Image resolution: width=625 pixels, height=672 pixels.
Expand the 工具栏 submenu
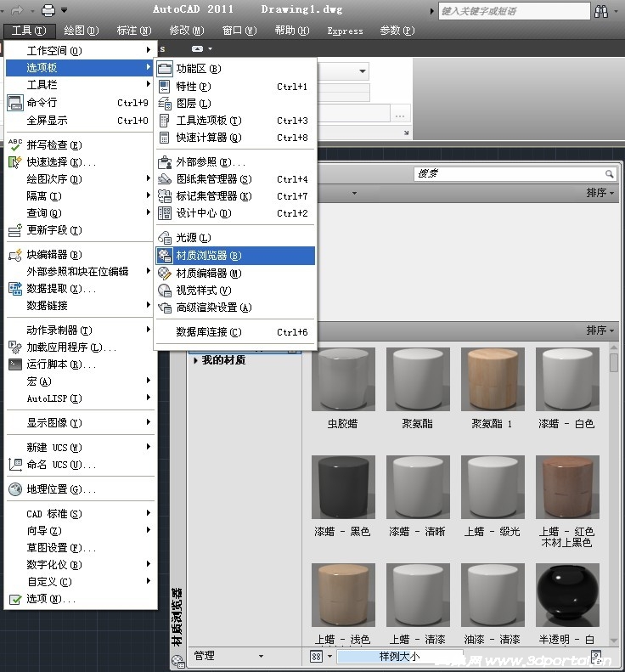point(149,84)
